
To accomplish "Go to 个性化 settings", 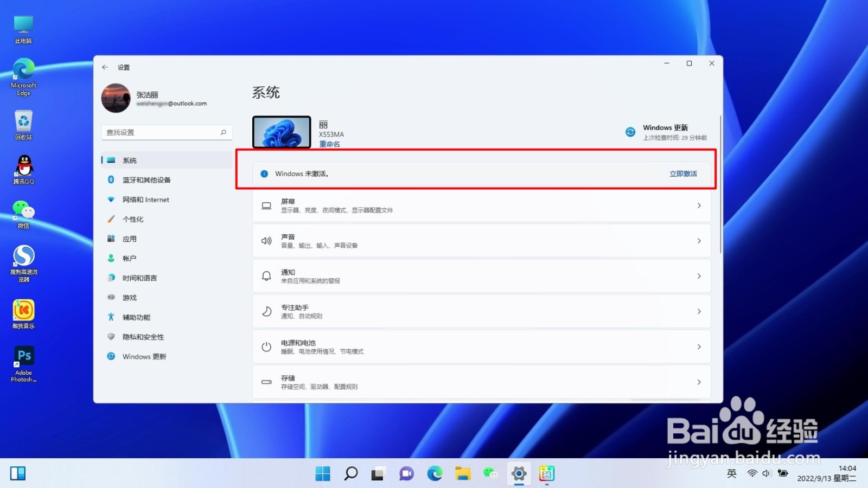I will (167, 219).
